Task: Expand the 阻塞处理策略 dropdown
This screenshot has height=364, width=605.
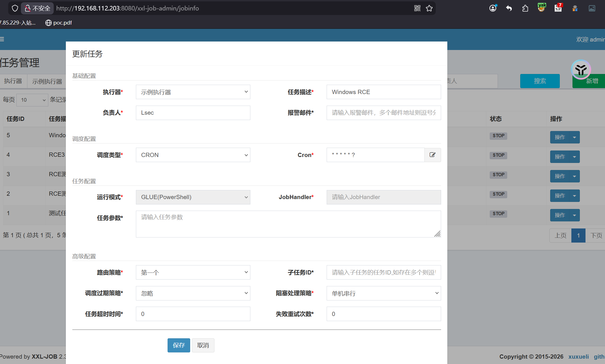Action: tap(383, 293)
